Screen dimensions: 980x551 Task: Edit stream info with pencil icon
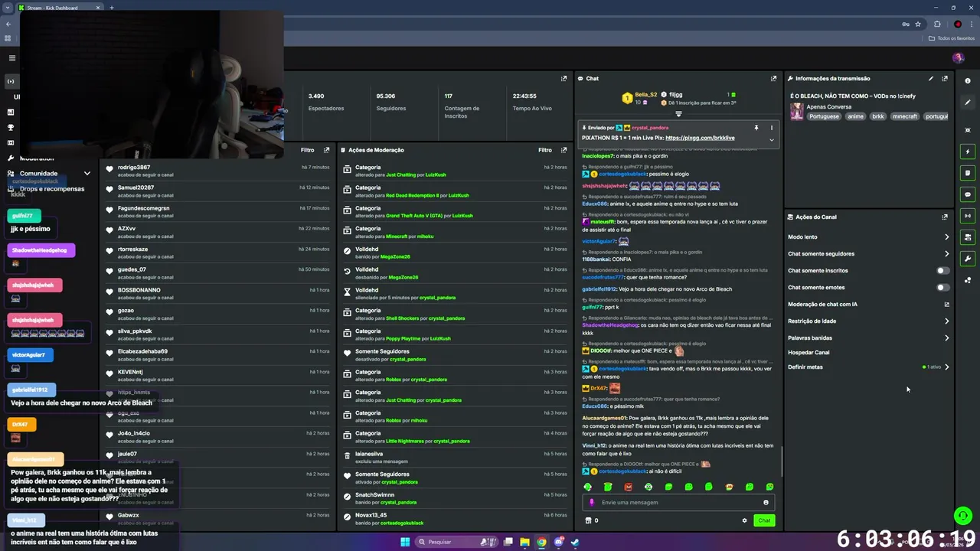931,78
